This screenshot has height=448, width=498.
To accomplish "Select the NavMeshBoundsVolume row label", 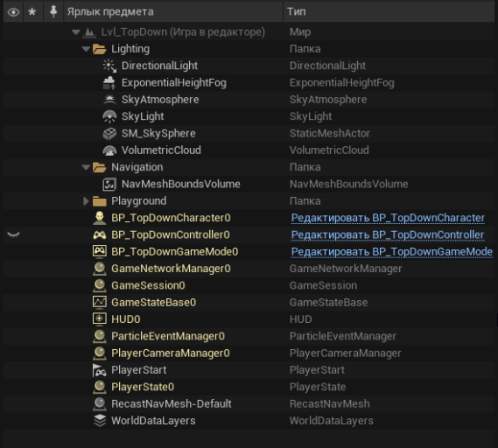I will tap(180, 184).
